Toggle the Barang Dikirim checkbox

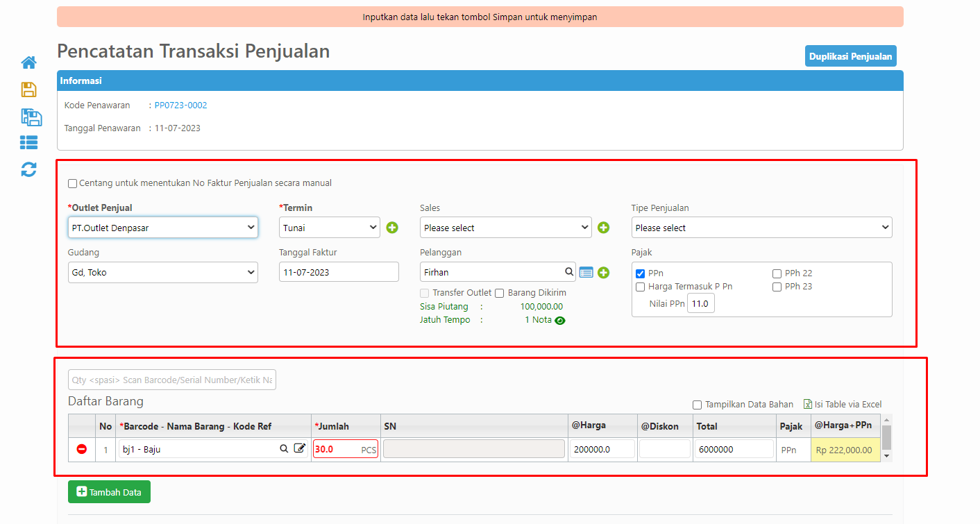click(x=500, y=294)
